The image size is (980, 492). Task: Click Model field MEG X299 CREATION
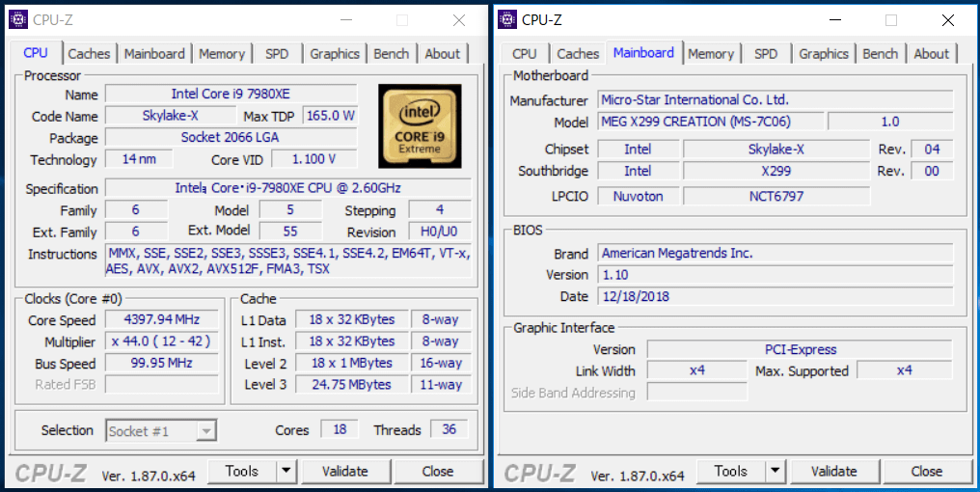[711, 122]
